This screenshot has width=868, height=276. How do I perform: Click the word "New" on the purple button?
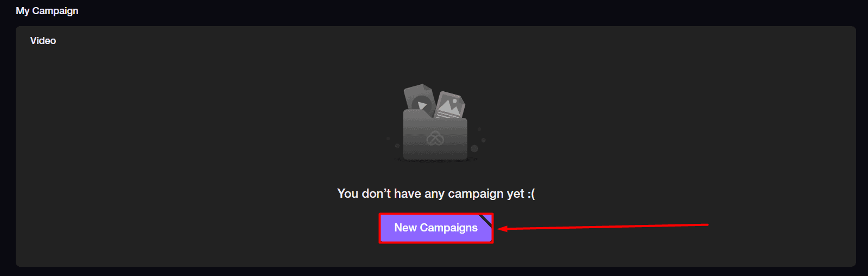point(406,228)
